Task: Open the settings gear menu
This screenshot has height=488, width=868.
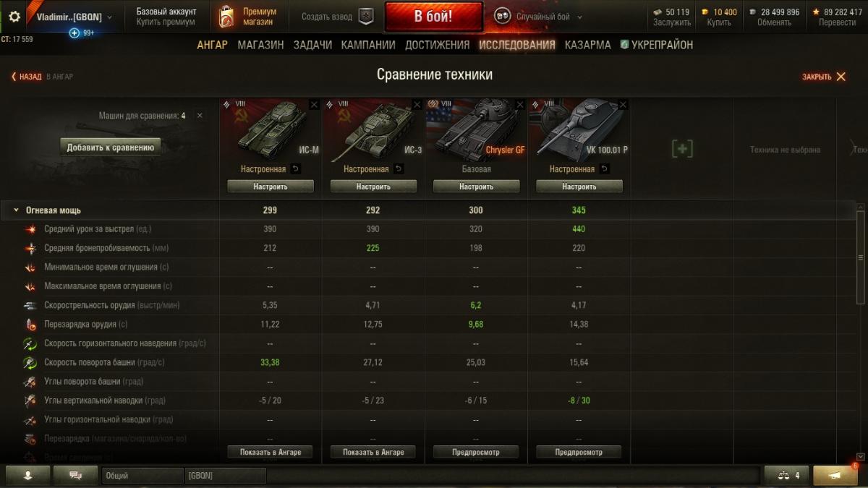Action: point(14,17)
